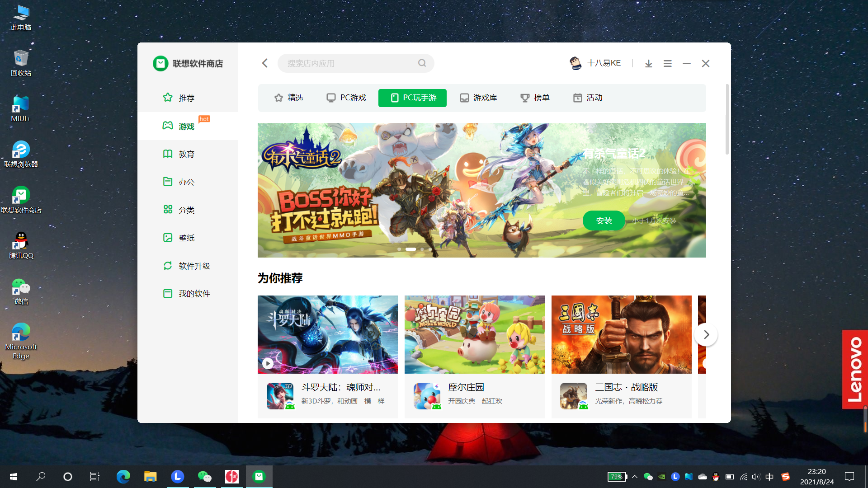
Task: Click the 三国志·战略版 small app icon
Action: (x=574, y=396)
